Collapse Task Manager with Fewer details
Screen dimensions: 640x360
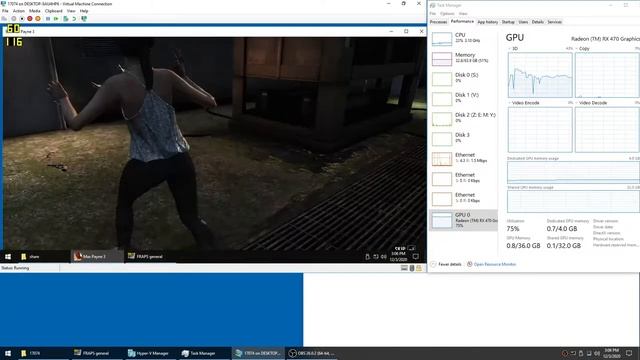click(x=446, y=264)
